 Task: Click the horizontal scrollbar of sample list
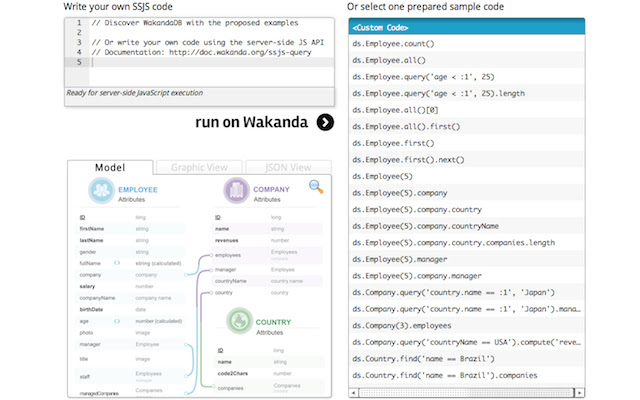467,393
